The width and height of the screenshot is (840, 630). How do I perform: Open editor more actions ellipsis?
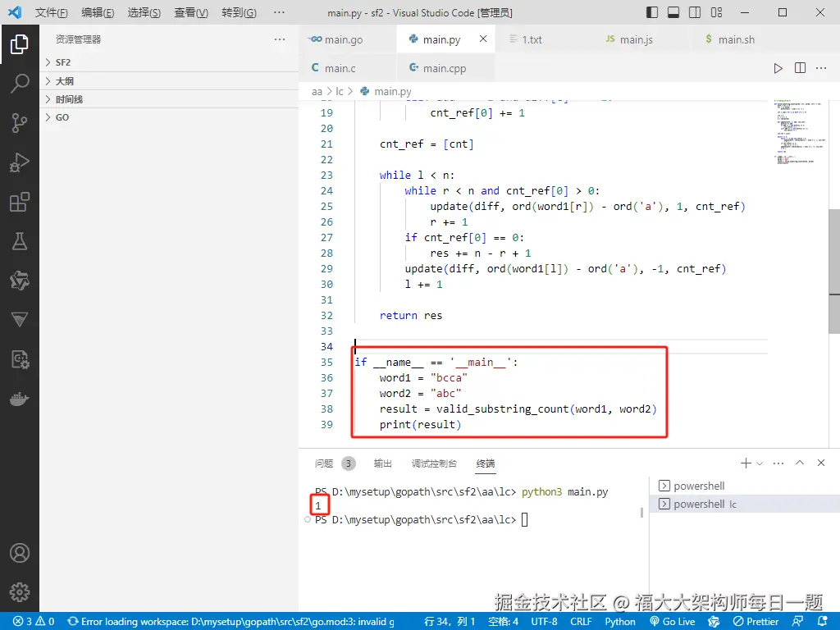tap(821, 68)
